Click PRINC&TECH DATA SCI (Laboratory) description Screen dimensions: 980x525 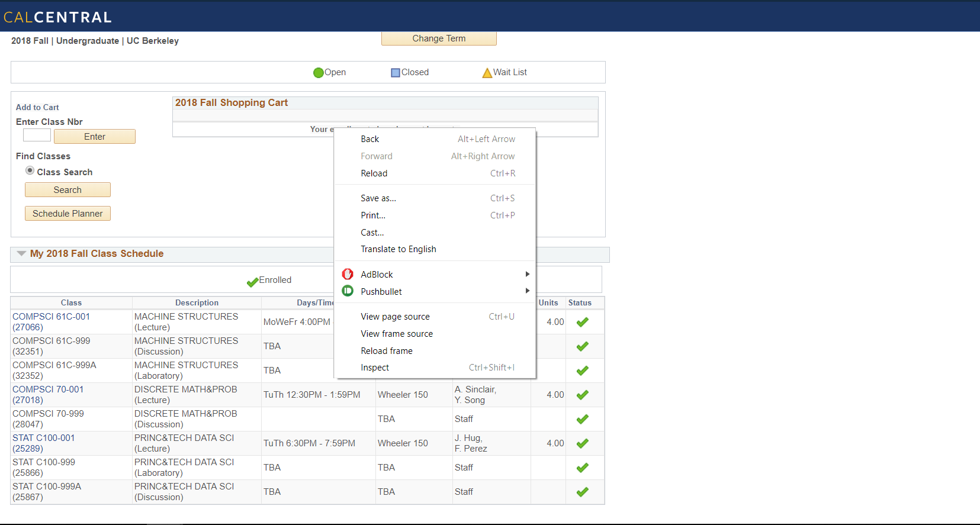coord(184,468)
